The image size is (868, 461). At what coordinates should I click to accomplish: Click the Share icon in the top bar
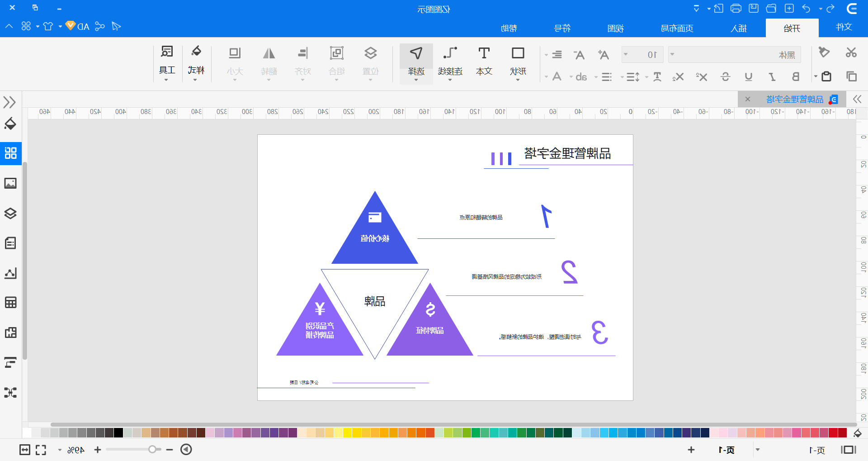pyautogui.click(x=100, y=26)
